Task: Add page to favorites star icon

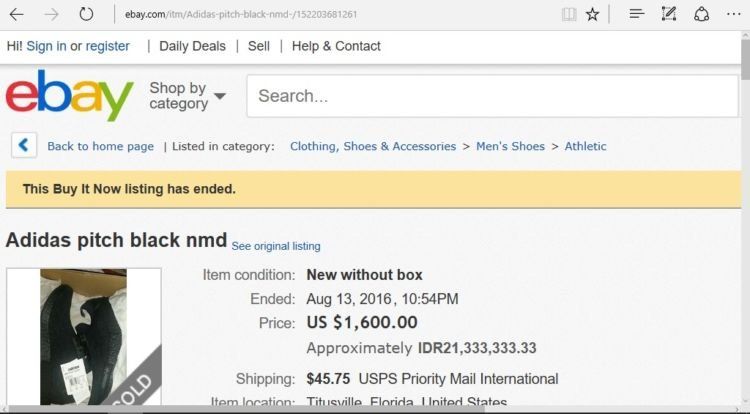Action: [592, 14]
